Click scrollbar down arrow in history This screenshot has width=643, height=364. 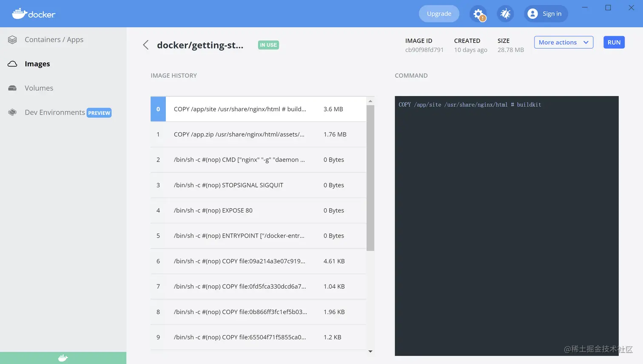point(370,351)
